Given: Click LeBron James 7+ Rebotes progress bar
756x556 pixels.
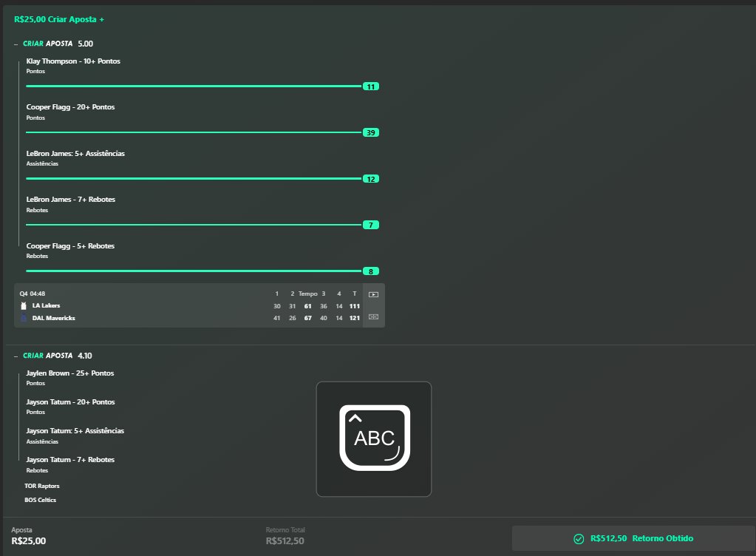Looking at the screenshot, I should coord(194,225).
